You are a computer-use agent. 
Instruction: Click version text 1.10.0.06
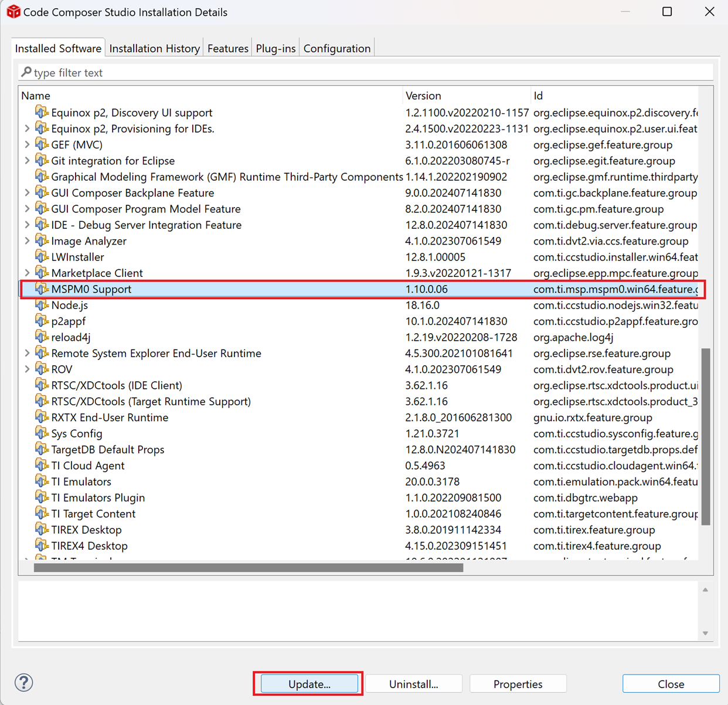click(x=427, y=289)
